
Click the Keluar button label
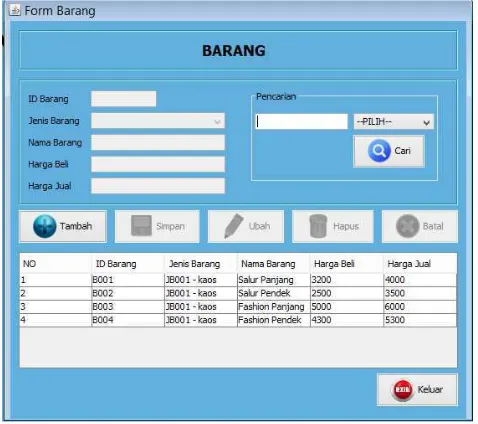pyautogui.click(x=430, y=390)
